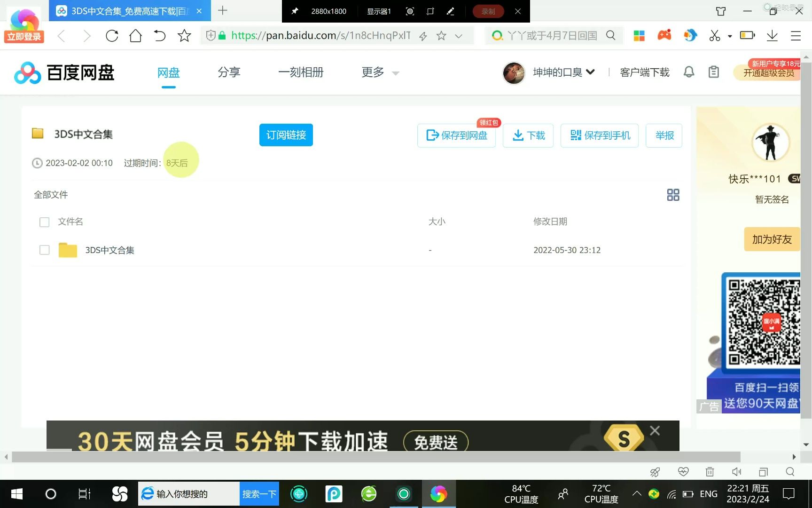This screenshot has width=812, height=508.
Task: Open browser downloads arrow icon
Action: point(772,36)
